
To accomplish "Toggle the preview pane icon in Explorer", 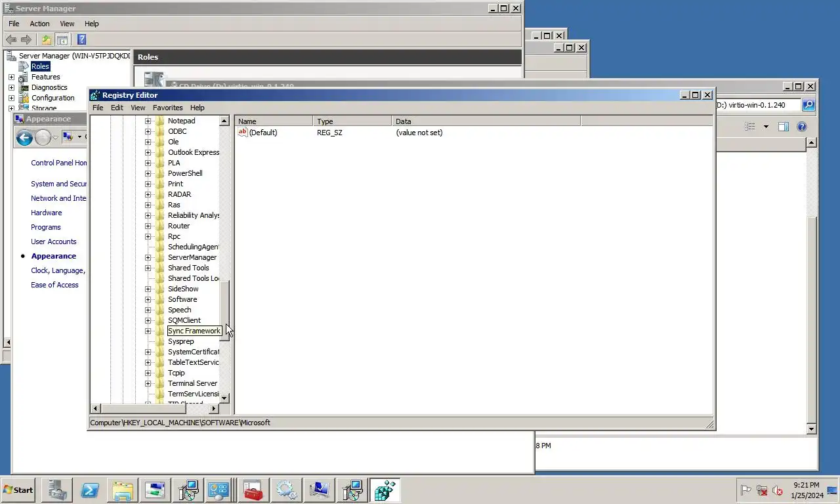I will point(784,127).
